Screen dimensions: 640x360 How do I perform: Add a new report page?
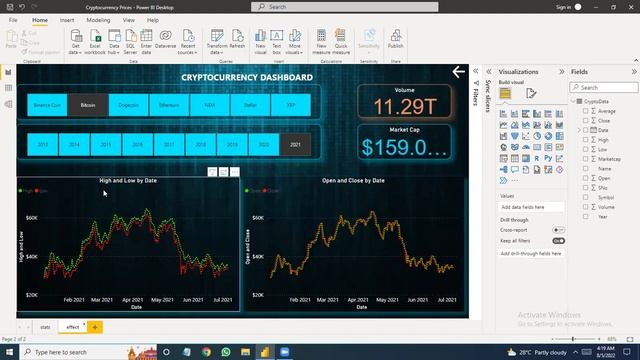pos(95,327)
